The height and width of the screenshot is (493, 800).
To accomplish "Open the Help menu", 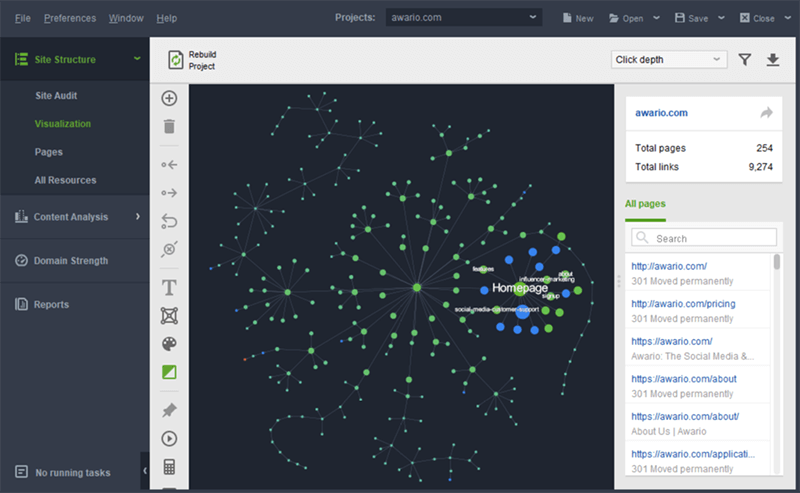I will [x=166, y=18].
